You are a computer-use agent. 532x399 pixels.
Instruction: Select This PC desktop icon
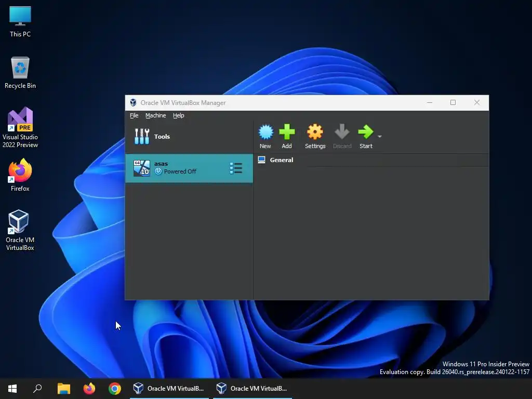[20, 22]
